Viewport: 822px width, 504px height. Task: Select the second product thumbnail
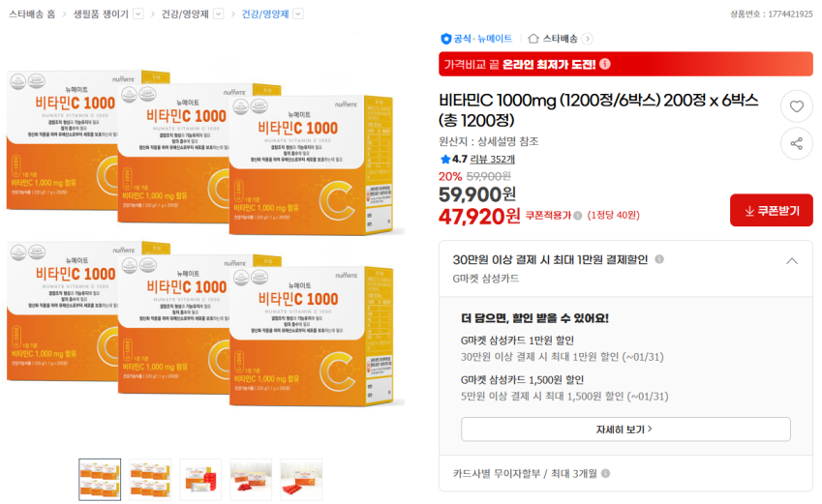[150, 480]
